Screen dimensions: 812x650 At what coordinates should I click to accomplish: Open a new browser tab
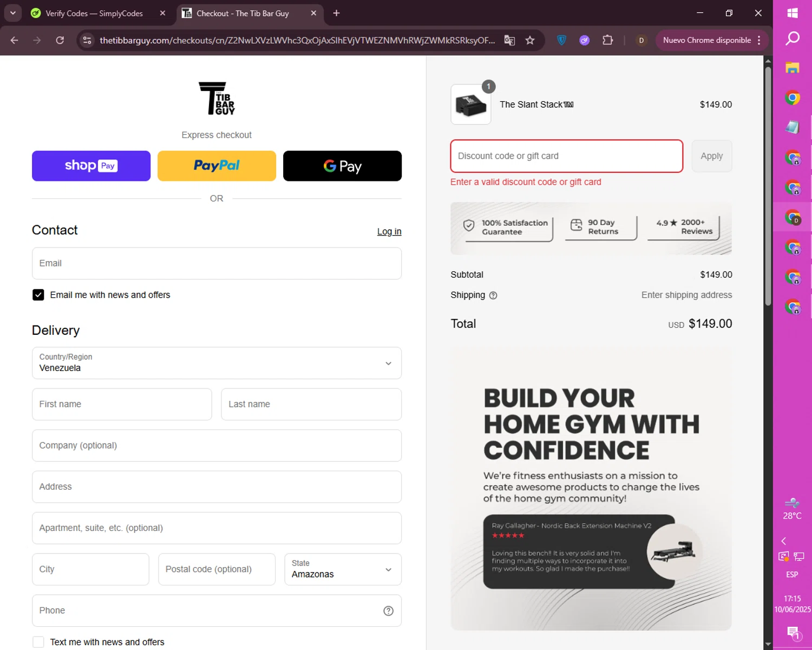click(x=336, y=13)
